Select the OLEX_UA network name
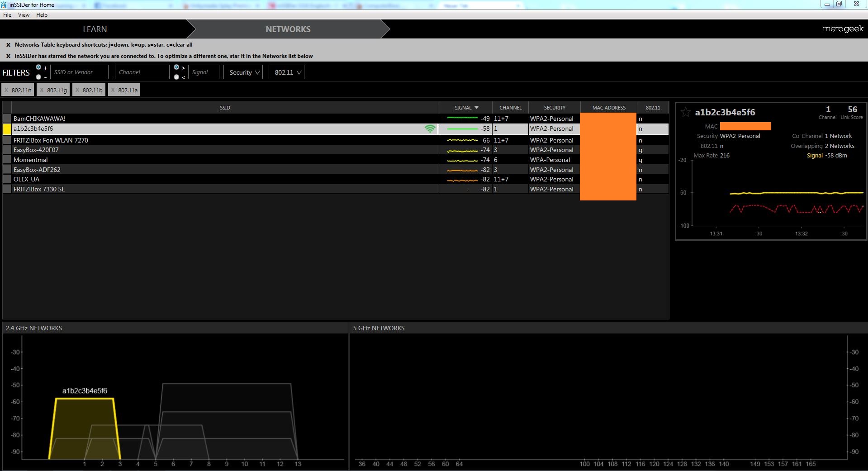868x471 pixels. coord(26,179)
